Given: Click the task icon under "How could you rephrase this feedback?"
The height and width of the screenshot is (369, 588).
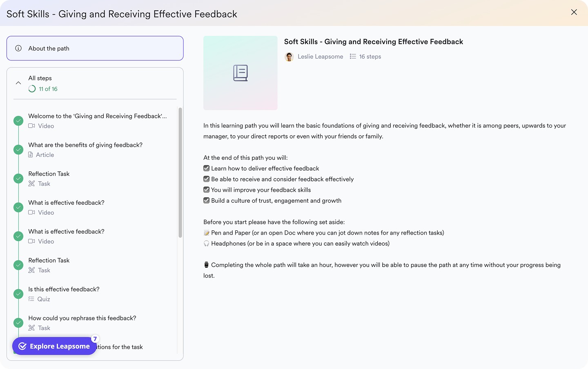Looking at the screenshot, I should (31, 328).
